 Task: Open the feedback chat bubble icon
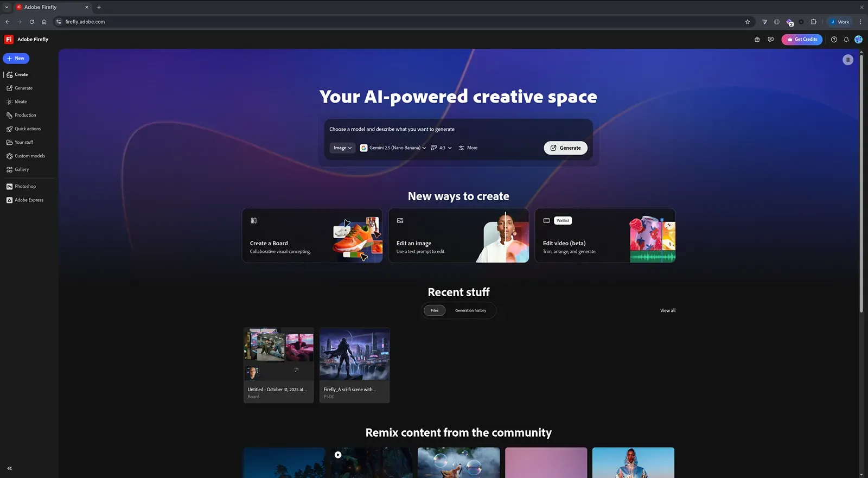(x=770, y=40)
